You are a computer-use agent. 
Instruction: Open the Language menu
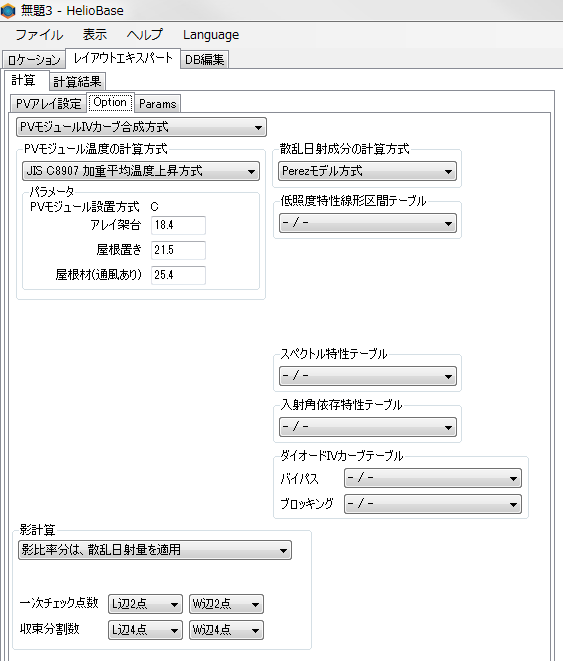tap(211, 35)
